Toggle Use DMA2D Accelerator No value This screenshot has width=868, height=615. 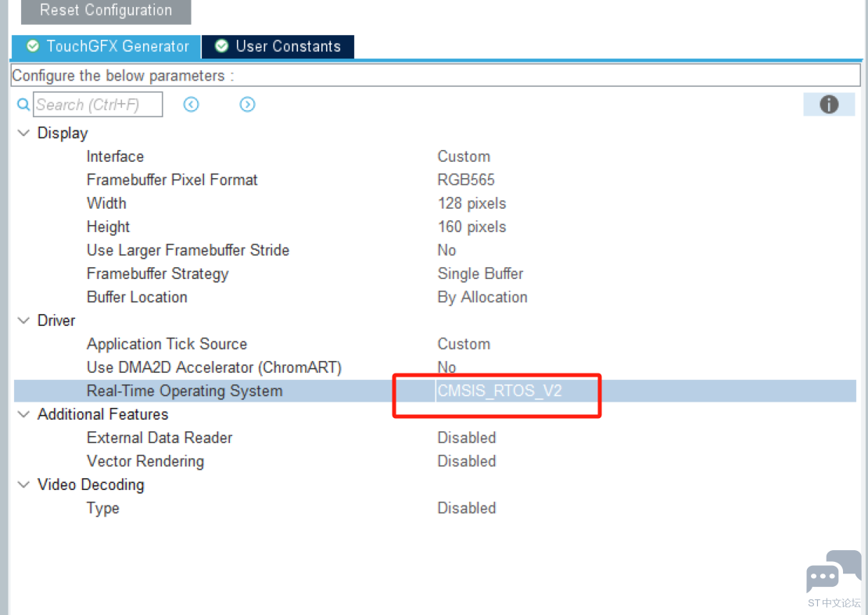[447, 367]
